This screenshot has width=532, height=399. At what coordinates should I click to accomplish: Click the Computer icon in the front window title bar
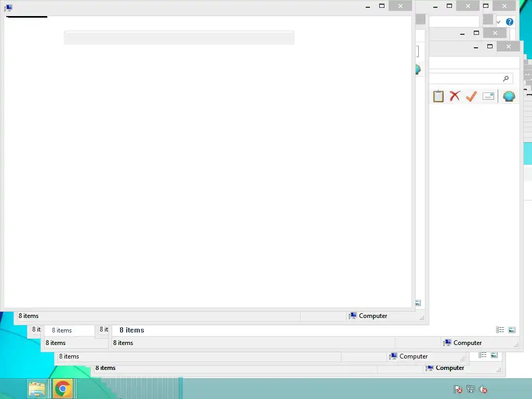click(x=8, y=7)
